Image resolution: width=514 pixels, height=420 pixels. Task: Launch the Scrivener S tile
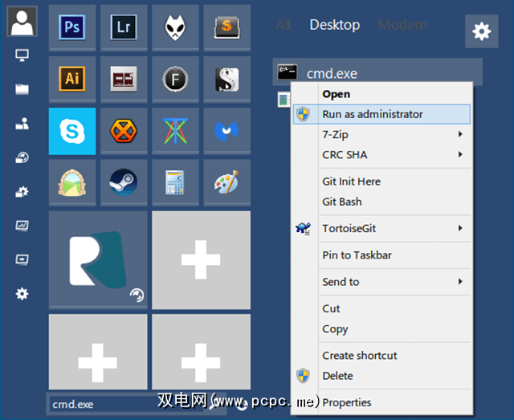(226, 79)
